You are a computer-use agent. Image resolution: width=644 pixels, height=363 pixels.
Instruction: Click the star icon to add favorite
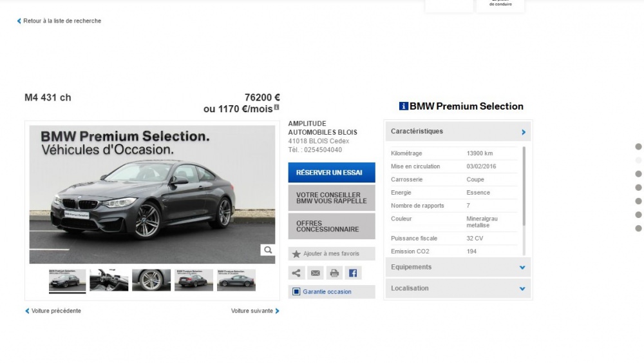point(296,254)
